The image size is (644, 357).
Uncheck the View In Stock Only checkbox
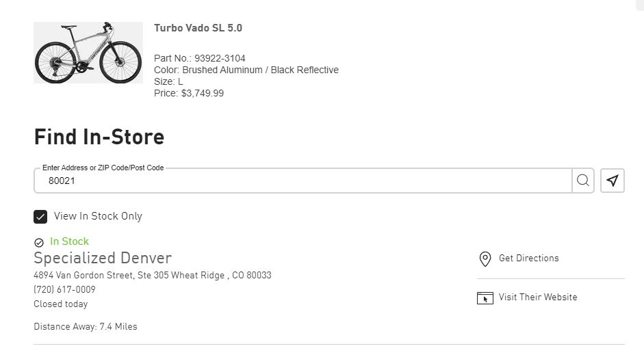pyautogui.click(x=40, y=217)
